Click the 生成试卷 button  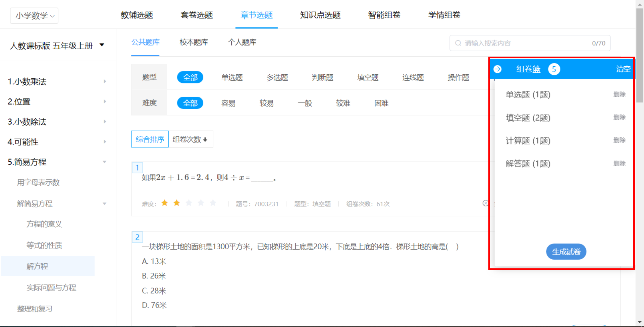[x=566, y=252]
